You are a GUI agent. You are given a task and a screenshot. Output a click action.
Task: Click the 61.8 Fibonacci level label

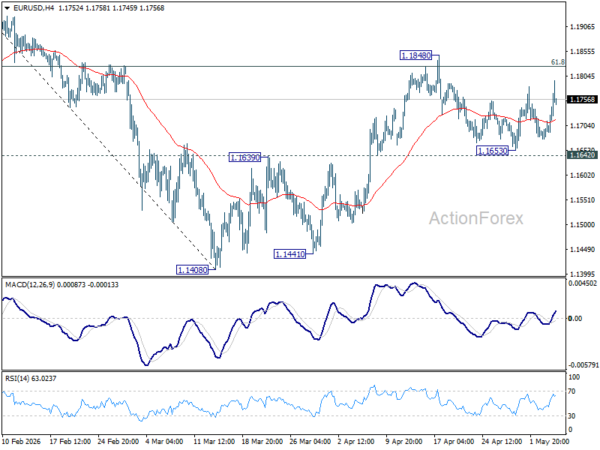coord(558,62)
